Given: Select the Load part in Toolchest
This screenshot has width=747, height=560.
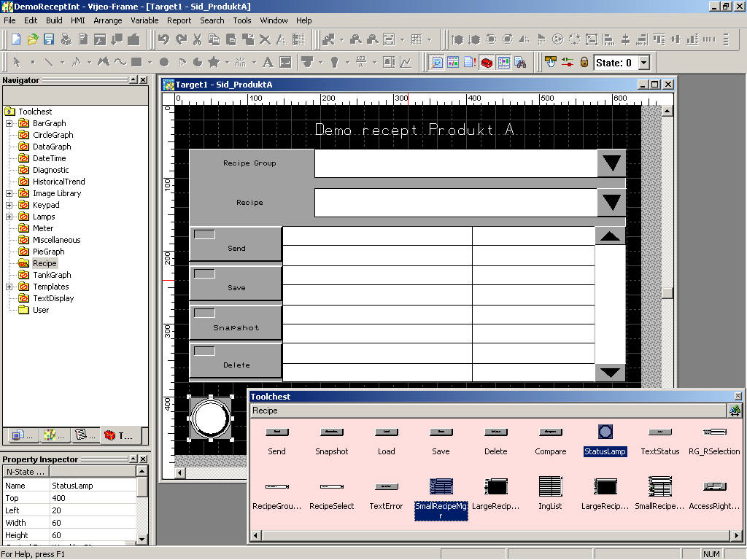Looking at the screenshot, I should (387, 440).
